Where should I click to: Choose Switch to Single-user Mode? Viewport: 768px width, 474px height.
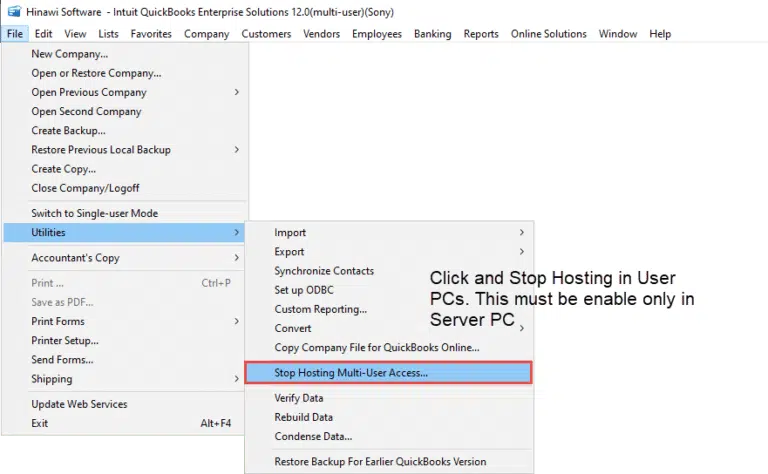(124, 213)
